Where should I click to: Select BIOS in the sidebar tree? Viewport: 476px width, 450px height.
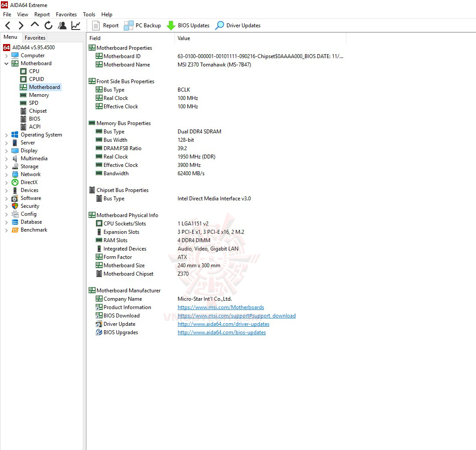(x=34, y=119)
